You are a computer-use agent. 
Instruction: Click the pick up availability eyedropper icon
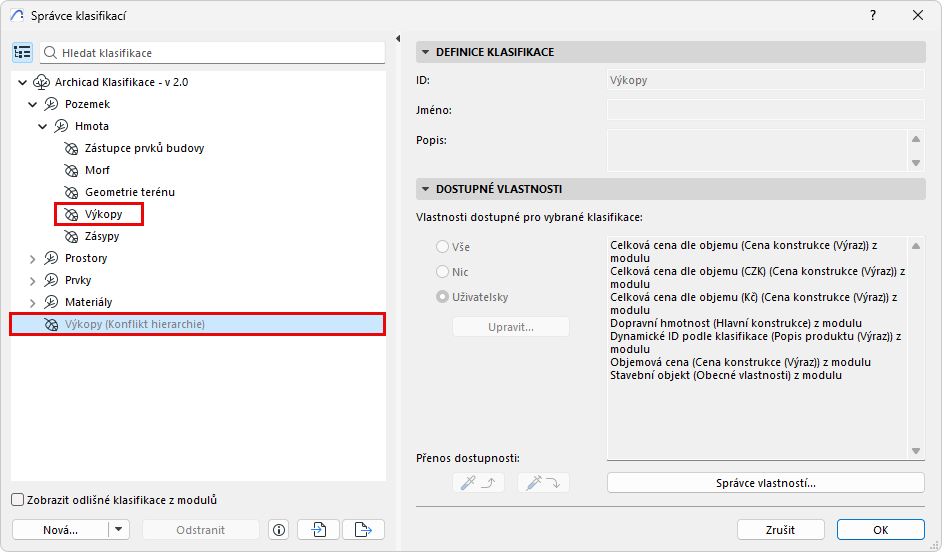(x=478, y=483)
